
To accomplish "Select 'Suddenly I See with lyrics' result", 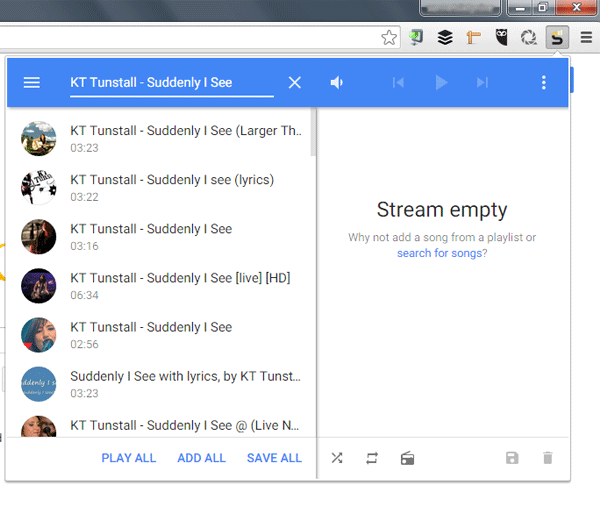I will point(161,384).
